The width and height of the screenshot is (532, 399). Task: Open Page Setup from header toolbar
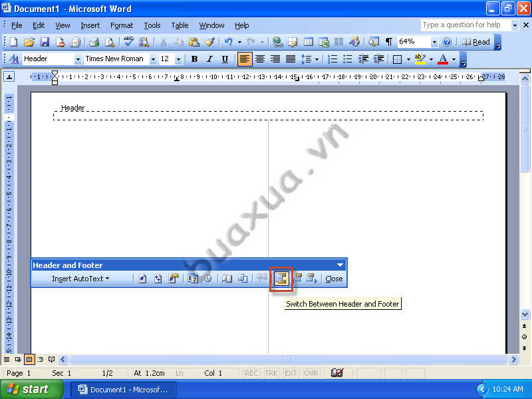click(227, 279)
